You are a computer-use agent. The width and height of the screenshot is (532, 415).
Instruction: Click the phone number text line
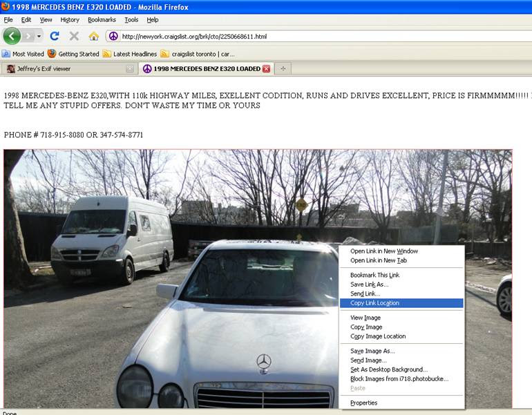pyautogui.click(x=74, y=135)
